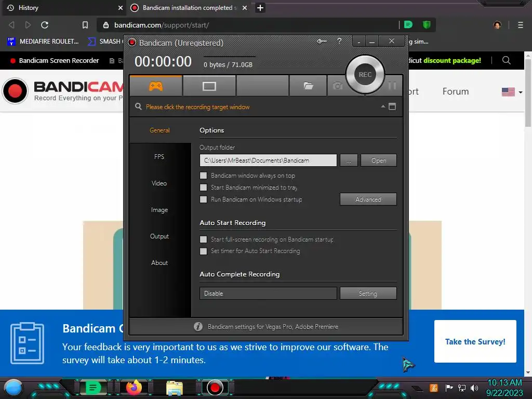Click the Auto Complete Recording Disable field

[x=268, y=294]
